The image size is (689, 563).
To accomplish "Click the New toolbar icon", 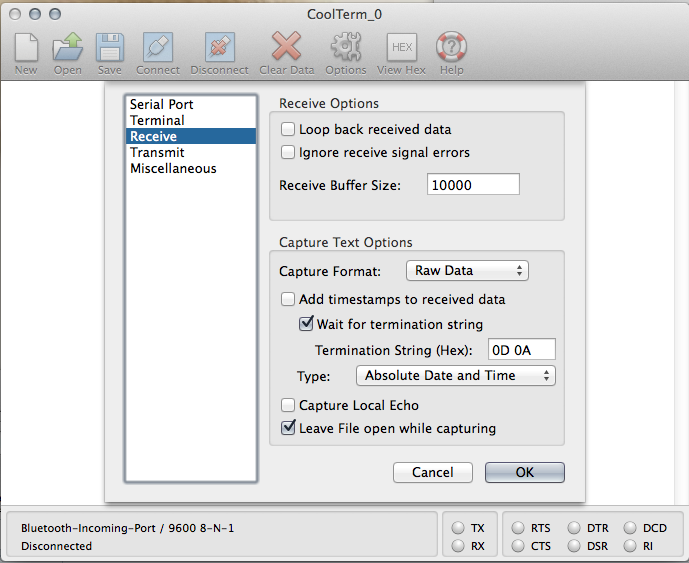I will click(26, 47).
